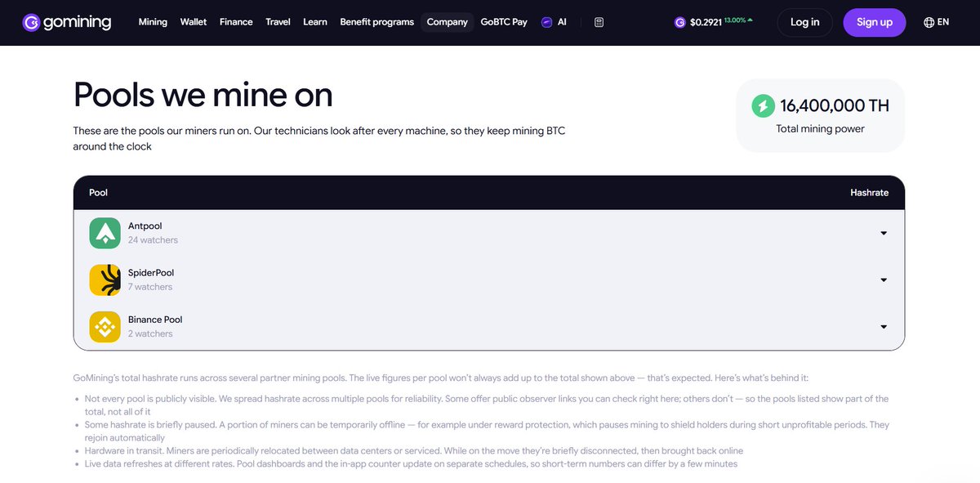Click the Sign up button
This screenshot has width=980, height=483.
875,22
